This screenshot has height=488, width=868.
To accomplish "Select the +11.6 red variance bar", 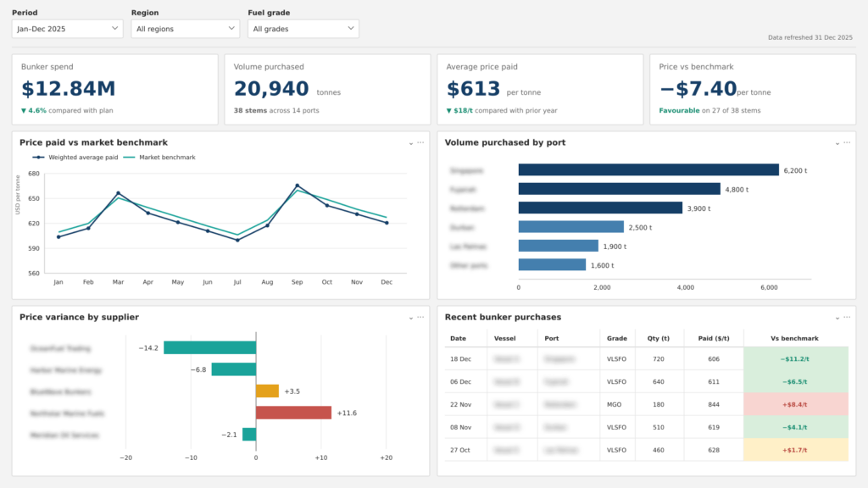I will (294, 413).
